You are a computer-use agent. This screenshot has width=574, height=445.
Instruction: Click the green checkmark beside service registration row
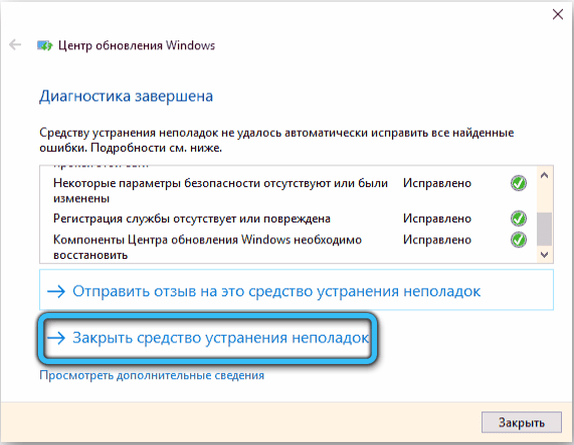pos(518,218)
